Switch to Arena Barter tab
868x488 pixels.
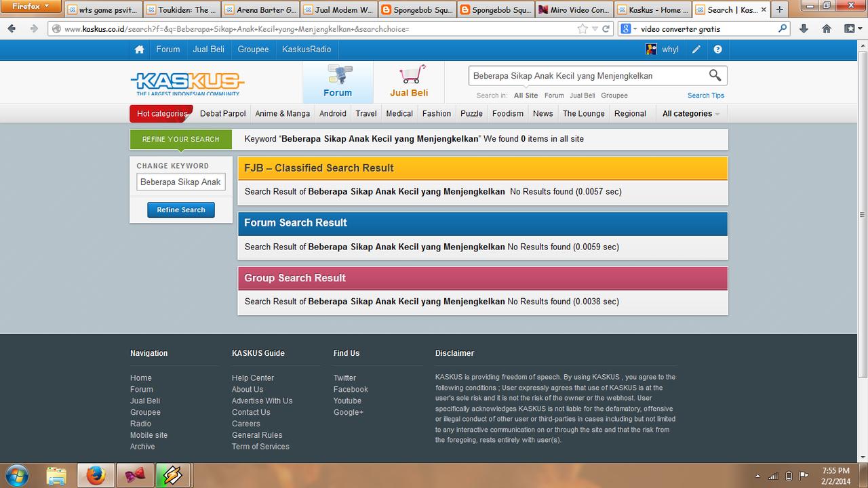click(x=260, y=9)
